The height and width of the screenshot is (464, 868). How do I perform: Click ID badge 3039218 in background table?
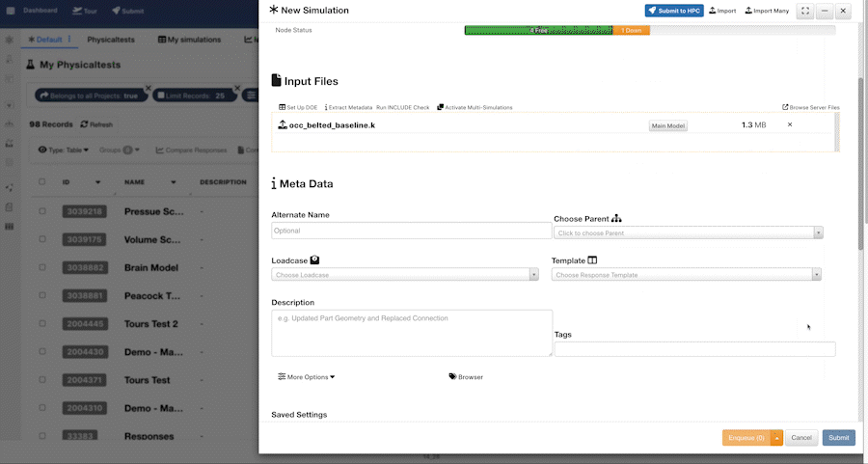[x=84, y=211]
